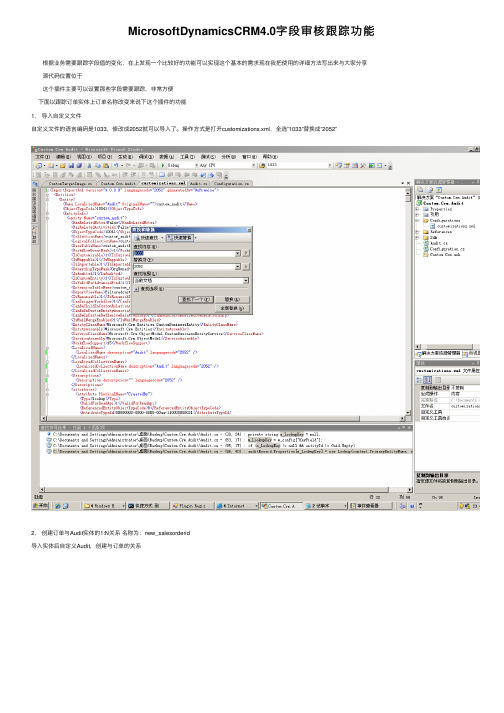Switch to the Configuration.cs editor tab
504x713 pixels.
231,183
